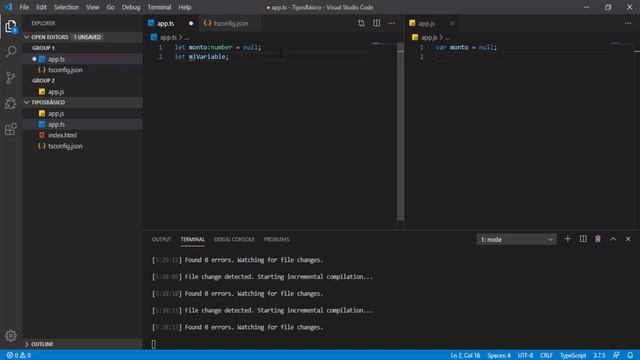Select app.ts under Group 1
The image size is (640, 360).
pyautogui.click(x=82, y=59)
